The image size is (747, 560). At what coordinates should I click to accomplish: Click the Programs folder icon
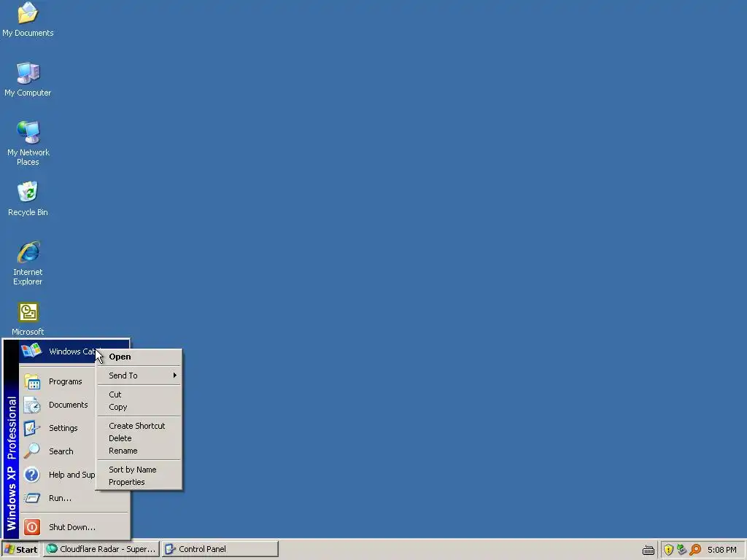32,381
